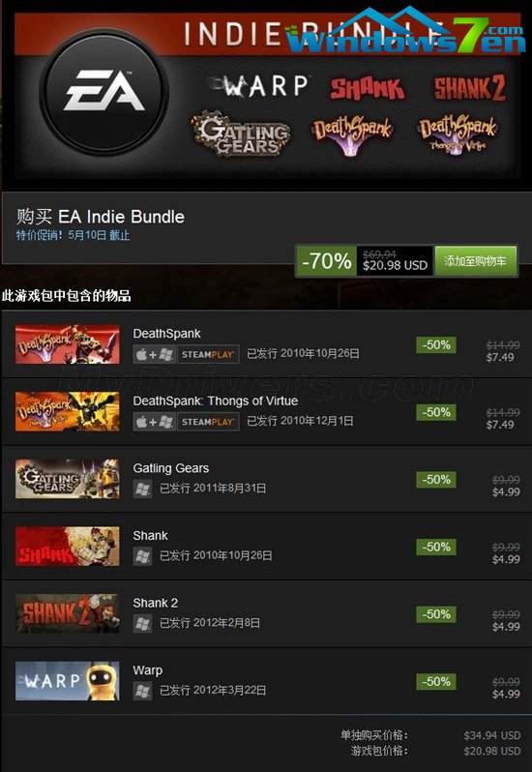Image resolution: width=532 pixels, height=772 pixels.
Task: Click the Windows platform icon beside Shank 2
Action: pyautogui.click(x=142, y=623)
